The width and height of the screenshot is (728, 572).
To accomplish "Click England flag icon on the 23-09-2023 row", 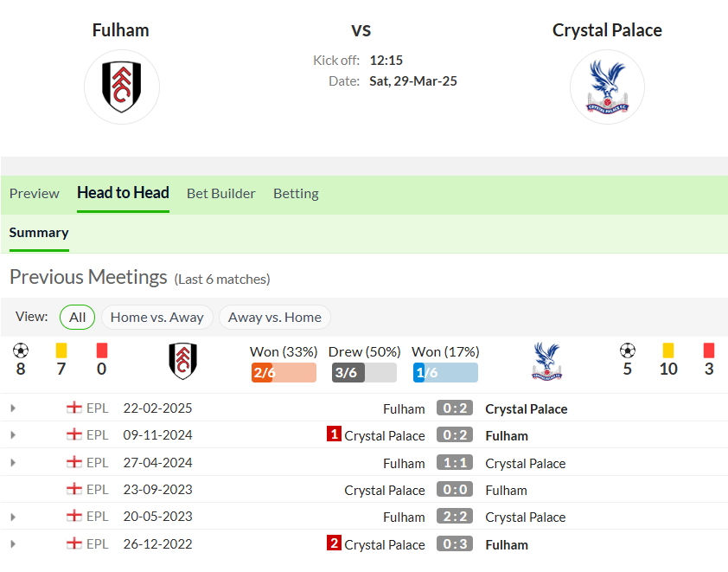I will click(x=73, y=489).
